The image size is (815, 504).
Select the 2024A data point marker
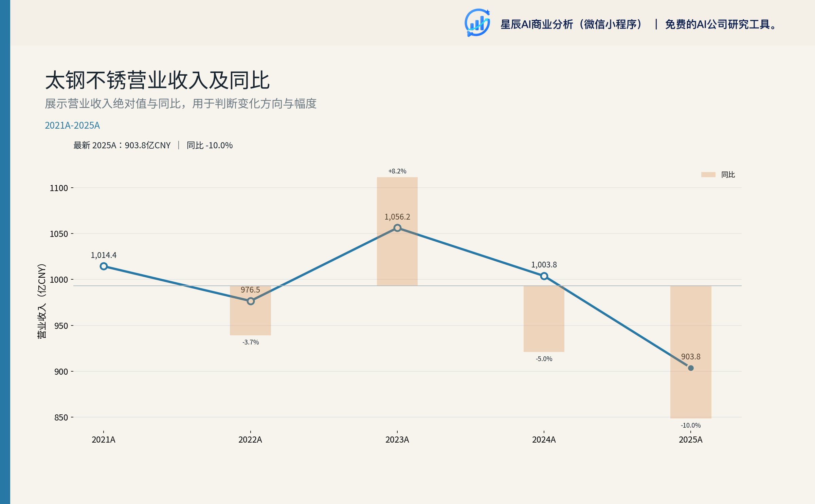point(544,276)
